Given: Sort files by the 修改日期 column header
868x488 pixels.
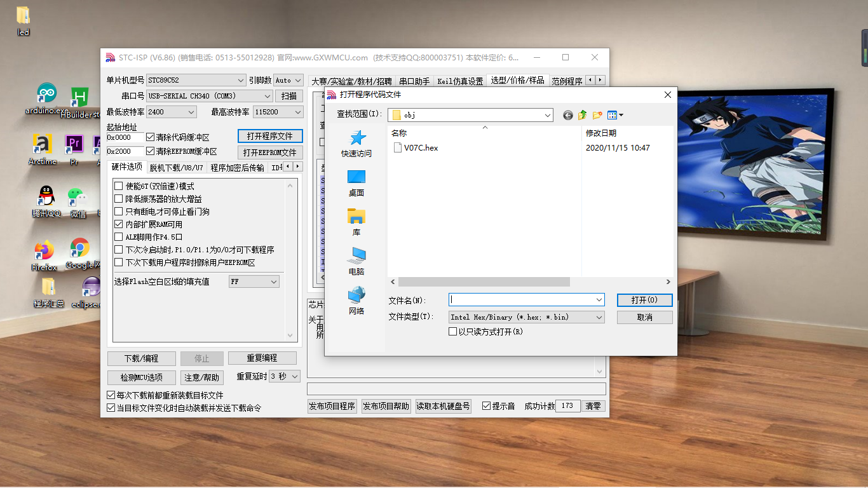Looking at the screenshot, I should tap(600, 133).
